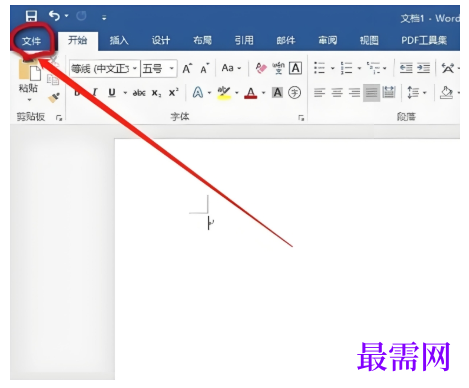The image size is (469, 388).
Task: Apply yellow text highlight color
Action: [224, 92]
